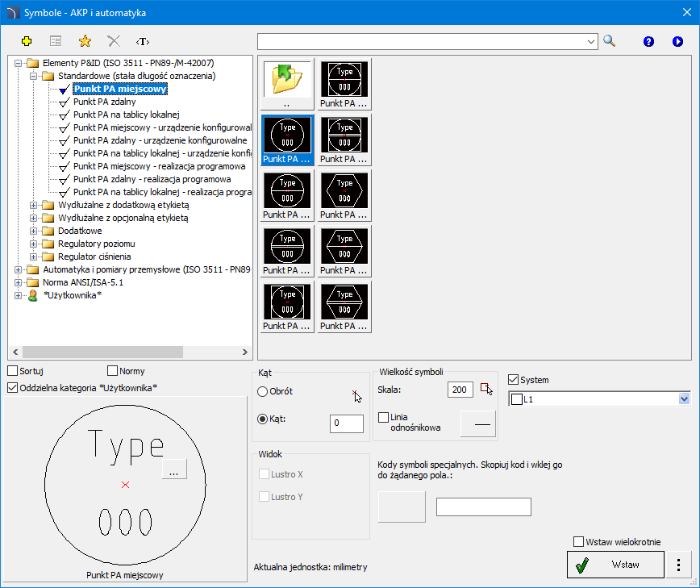Viewport: 700px width, 588px height.
Task: Expand the Norma ANSI/ISA-5.1 tree node
Action: [19, 282]
